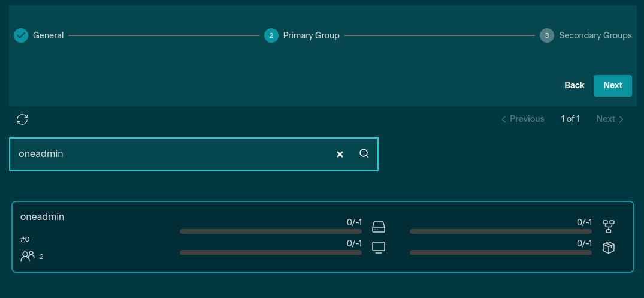Viewport: 644px width, 298px height.
Task: Go to the Next page of results
Action: 610,119
